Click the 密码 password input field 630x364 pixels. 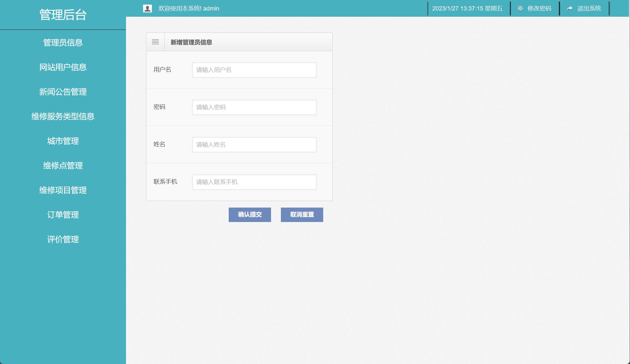pos(254,107)
